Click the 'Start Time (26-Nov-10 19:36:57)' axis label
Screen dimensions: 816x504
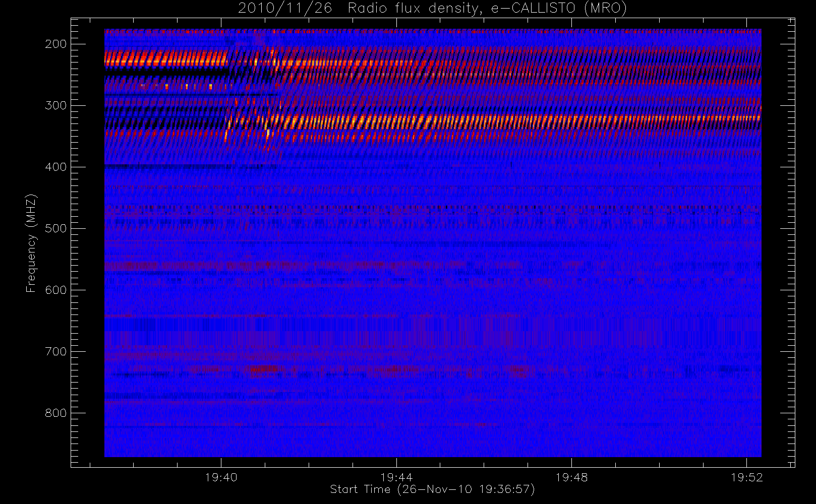click(432, 489)
